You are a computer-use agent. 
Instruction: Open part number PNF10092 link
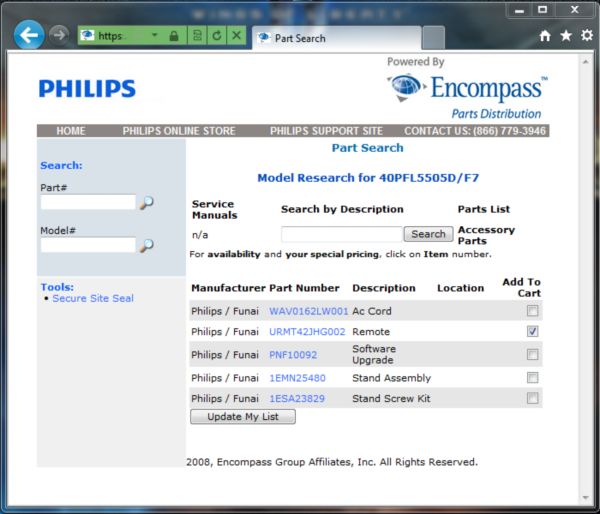pos(293,355)
